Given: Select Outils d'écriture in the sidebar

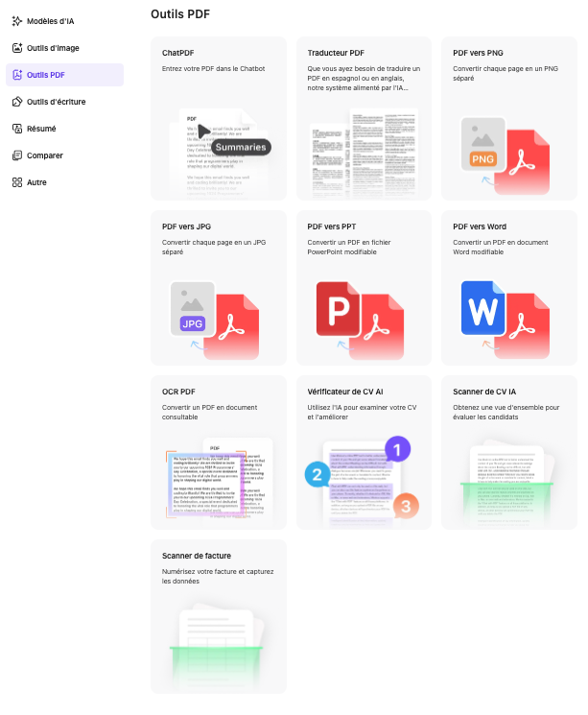Looking at the screenshot, I should click(x=61, y=101).
